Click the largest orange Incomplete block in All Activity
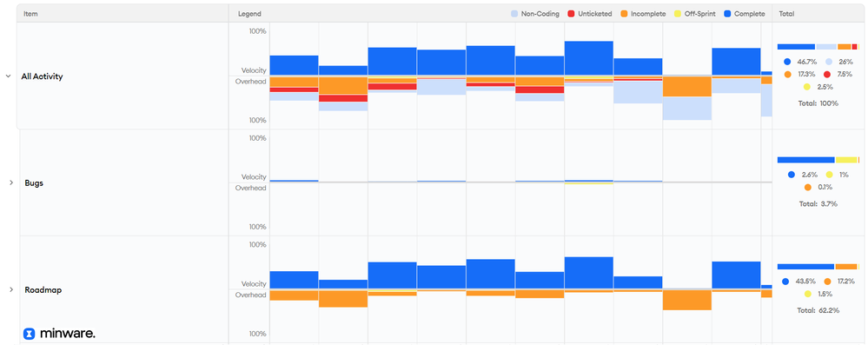Screen dimensions: 868x345 tap(687, 87)
